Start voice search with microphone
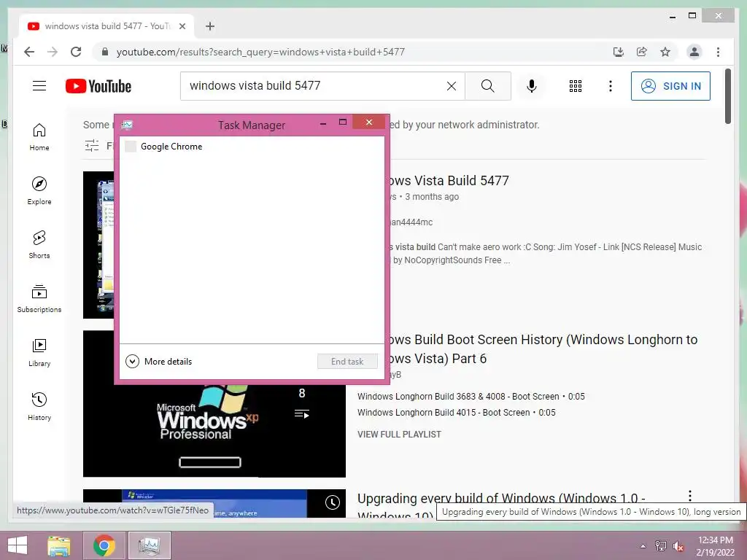This screenshot has height=560, width=747. [532, 86]
